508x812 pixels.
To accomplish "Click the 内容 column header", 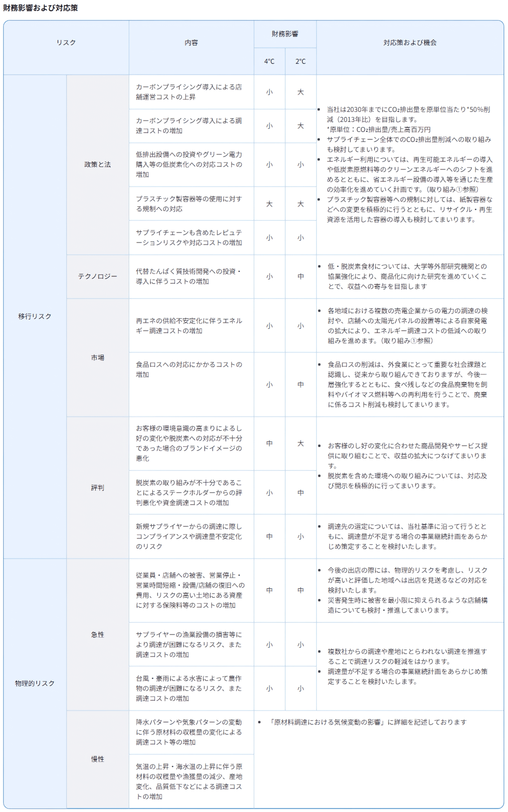I will (191, 43).
